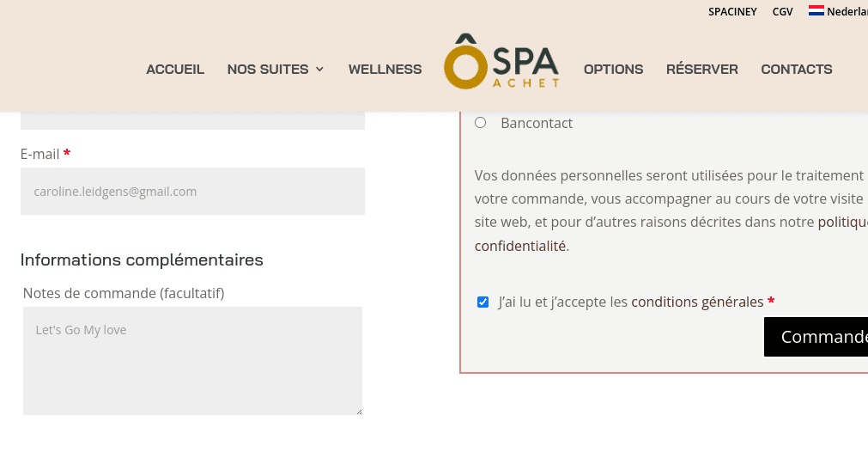868x458 pixels.
Task: Click the Dutch flag icon
Action: click(x=816, y=10)
